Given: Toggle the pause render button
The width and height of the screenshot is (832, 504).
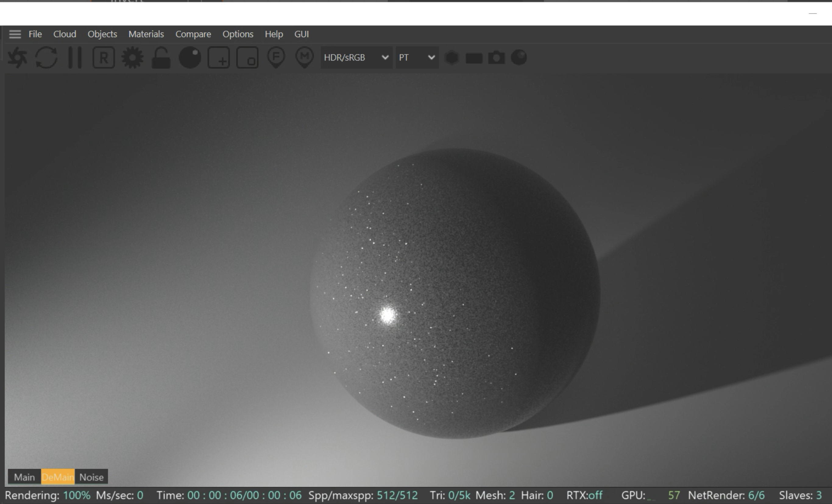Looking at the screenshot, I should coord(75,58).
